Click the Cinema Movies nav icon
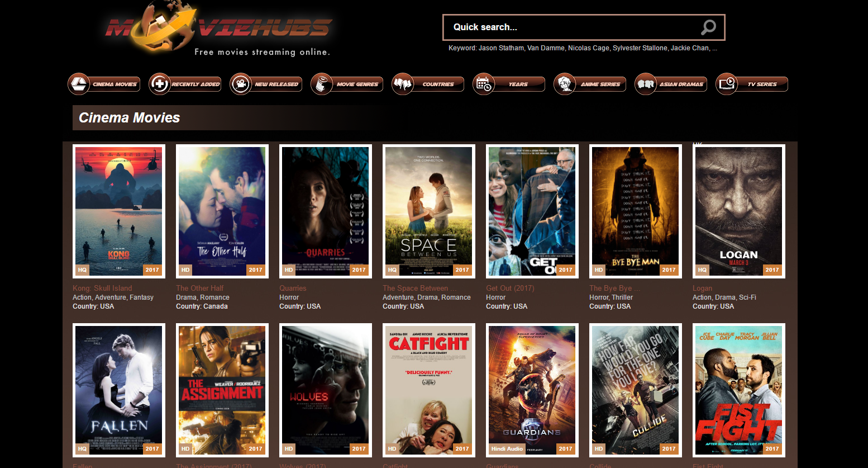Viewport: 868px width, 468px height. (79, 84)
